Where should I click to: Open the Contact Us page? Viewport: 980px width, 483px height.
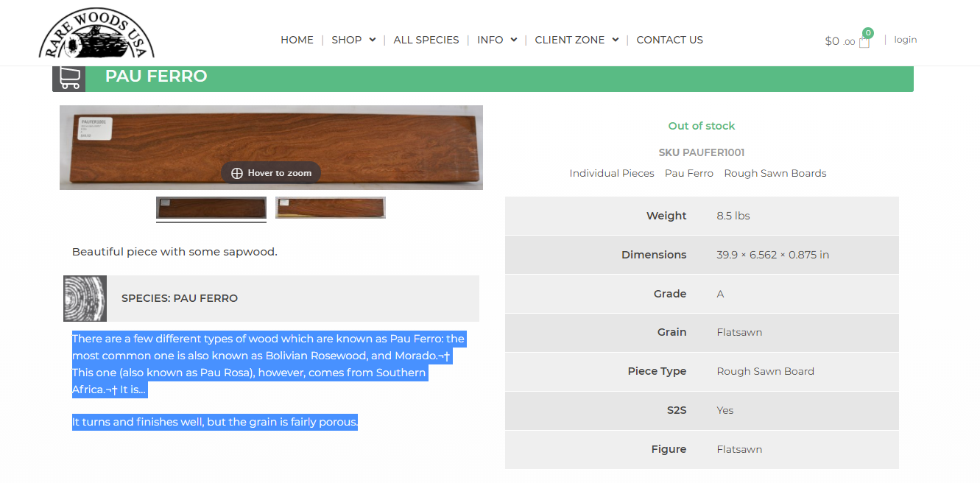coord(669,40)
